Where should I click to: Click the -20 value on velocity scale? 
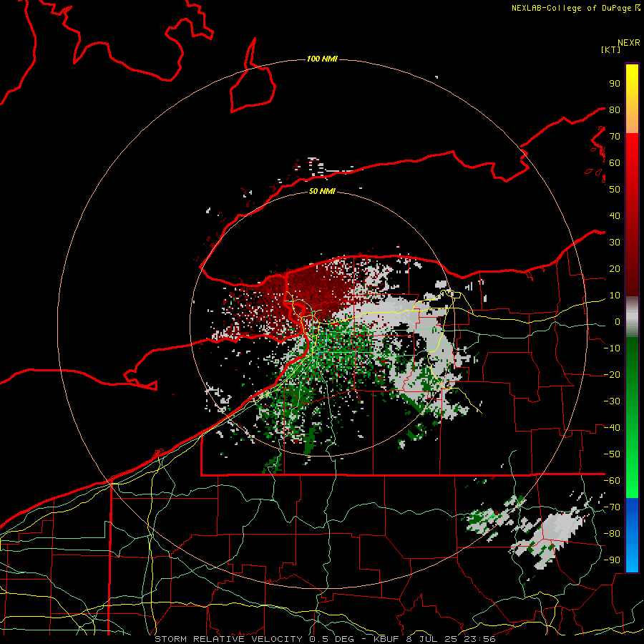coord(612,375)
